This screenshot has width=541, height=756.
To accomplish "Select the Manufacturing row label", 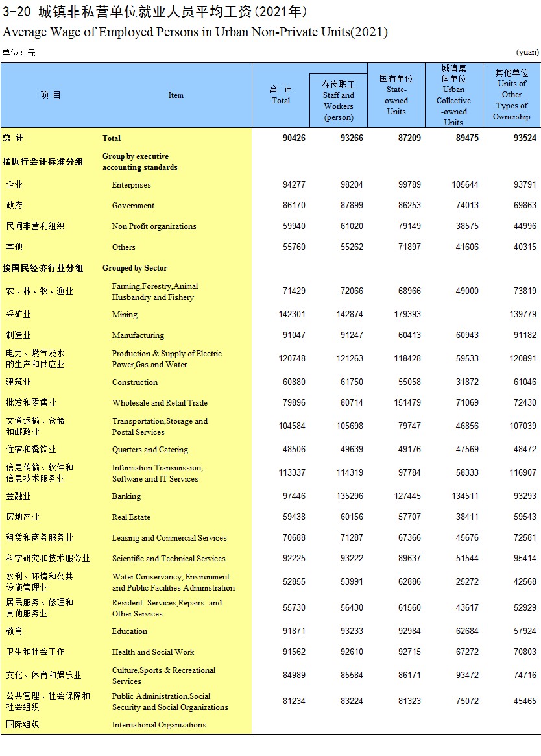I will click(x=138, y=335).
